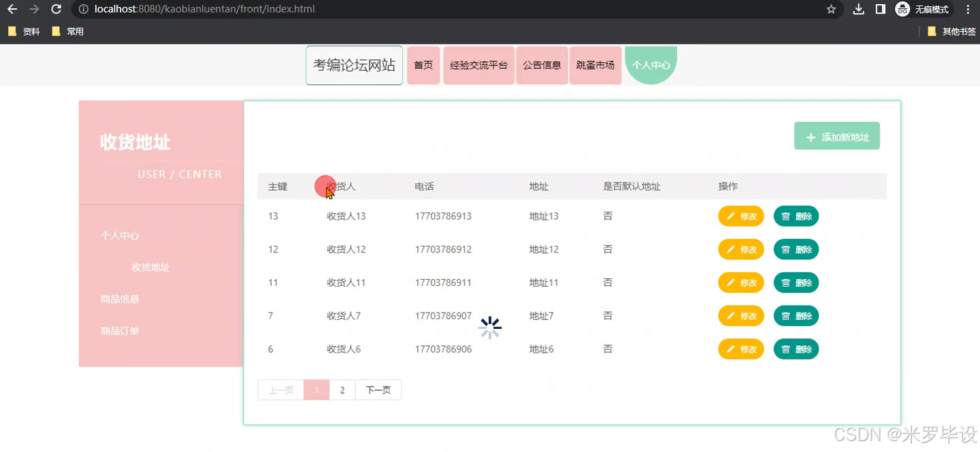The width and height of the screenshot is (980, 452).
Task: Go to pagination page 2
Action: click(x=342, y=390)
